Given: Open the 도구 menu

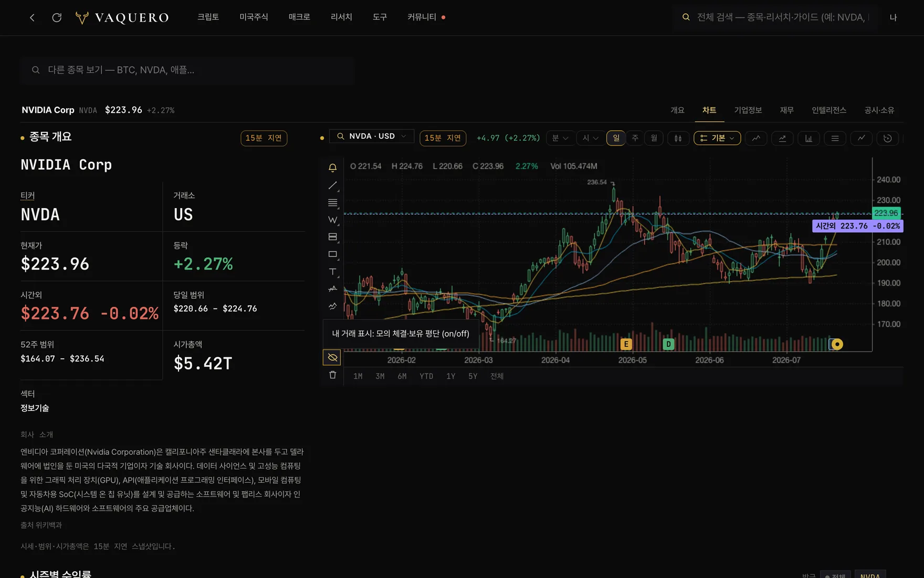Looking at the screenshot, I should coord(380,17).
